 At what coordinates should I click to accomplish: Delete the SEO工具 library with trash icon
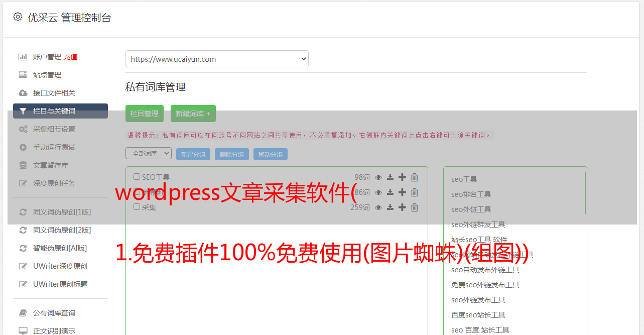click(x=415, y=177)
